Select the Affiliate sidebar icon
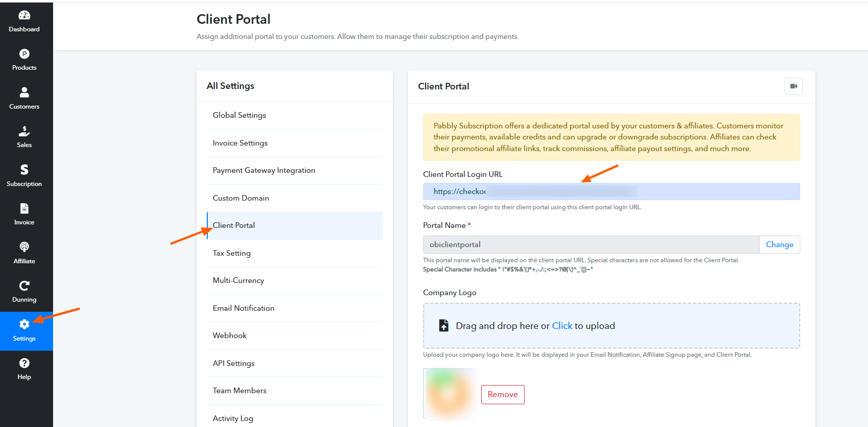The width and height of the screenshot is (868, 427). pyautogui.click(x=24, y=247)
